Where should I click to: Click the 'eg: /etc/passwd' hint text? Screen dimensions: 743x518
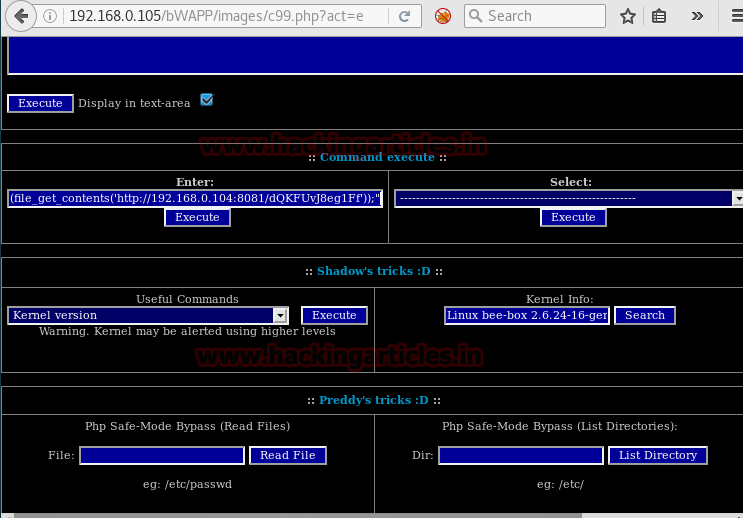[x=188, y=484]
